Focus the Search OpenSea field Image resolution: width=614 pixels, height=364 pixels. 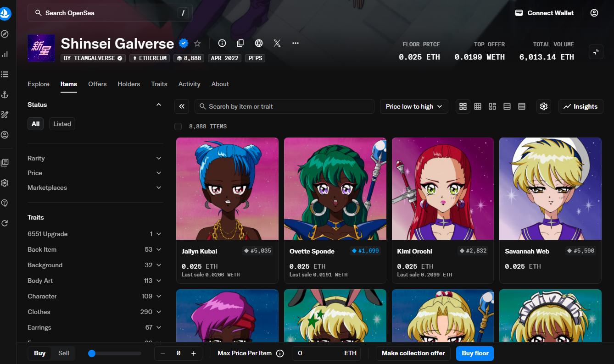110,13
